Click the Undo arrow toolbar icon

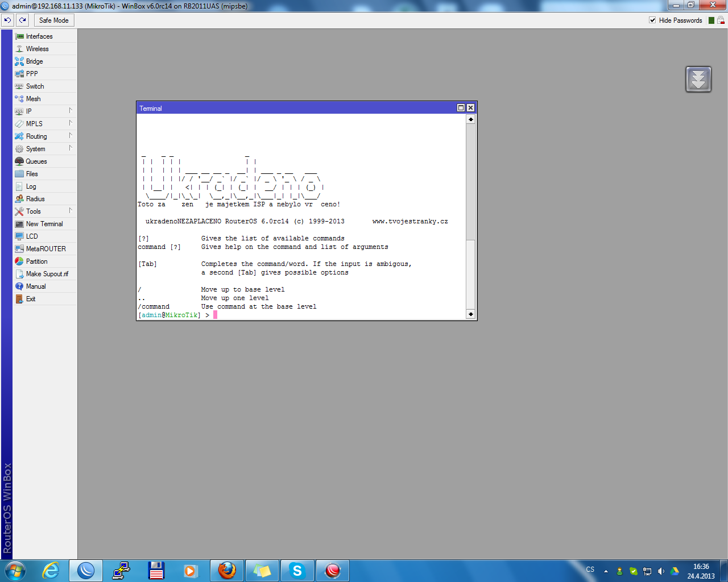pyautogui.click(x=7, y=20)
